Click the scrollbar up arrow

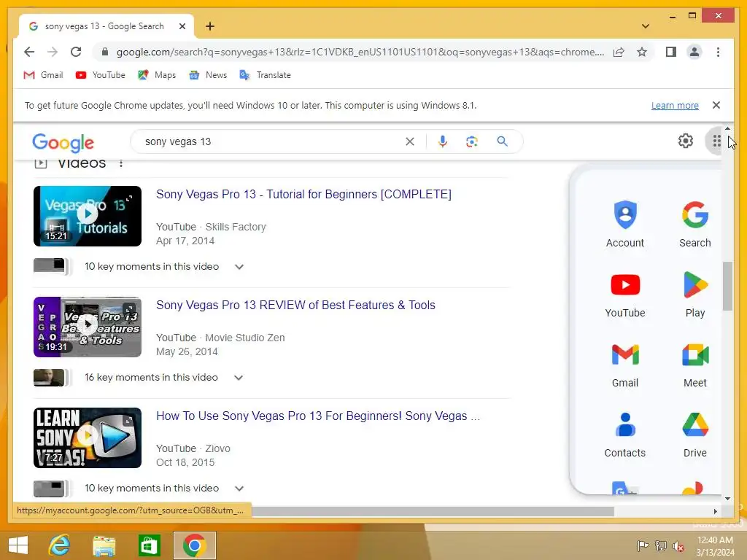(x=727, y=128)
